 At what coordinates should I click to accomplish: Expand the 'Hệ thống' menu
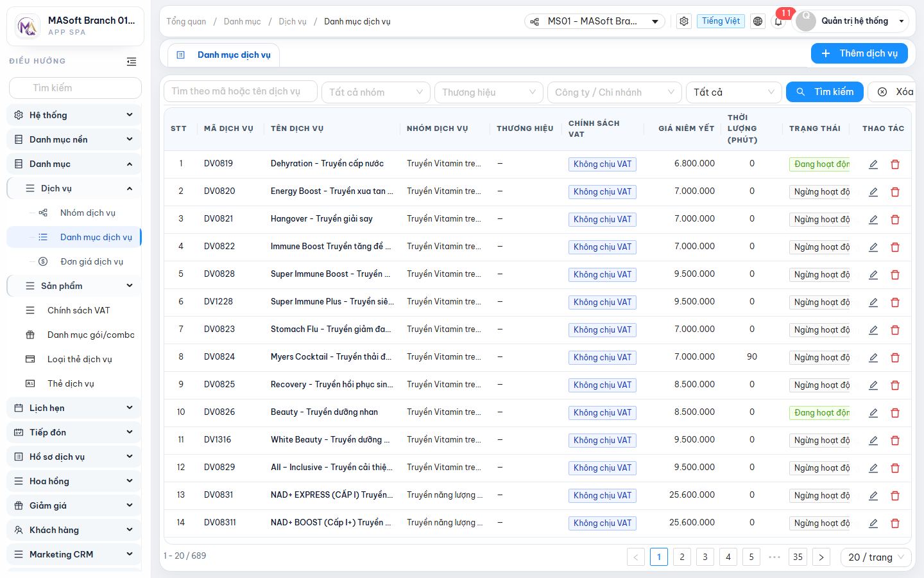click(74, 115)
